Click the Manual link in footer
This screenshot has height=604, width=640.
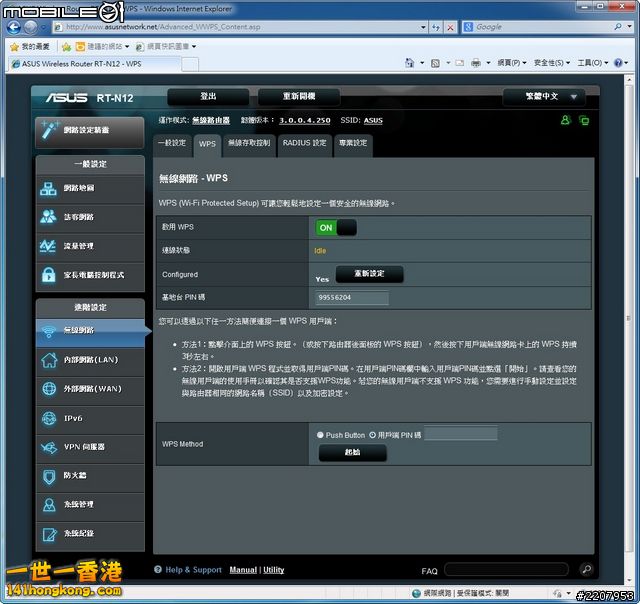click(243, 570)
